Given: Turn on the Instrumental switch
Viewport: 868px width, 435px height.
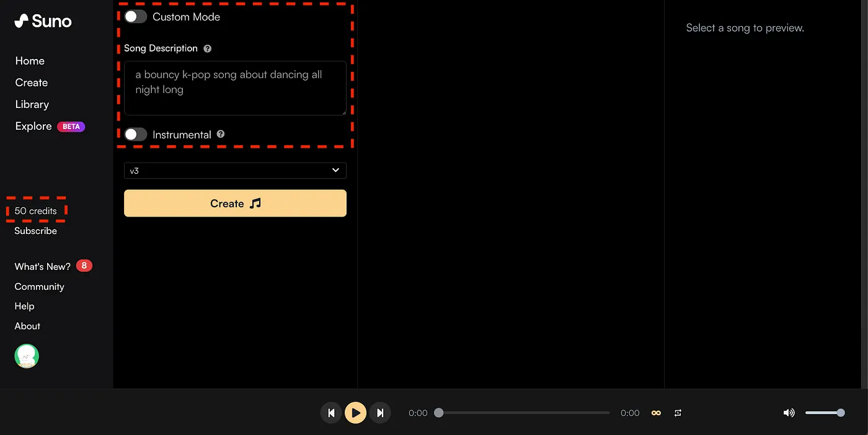Looking at the screenshot, I should (136, 134).
